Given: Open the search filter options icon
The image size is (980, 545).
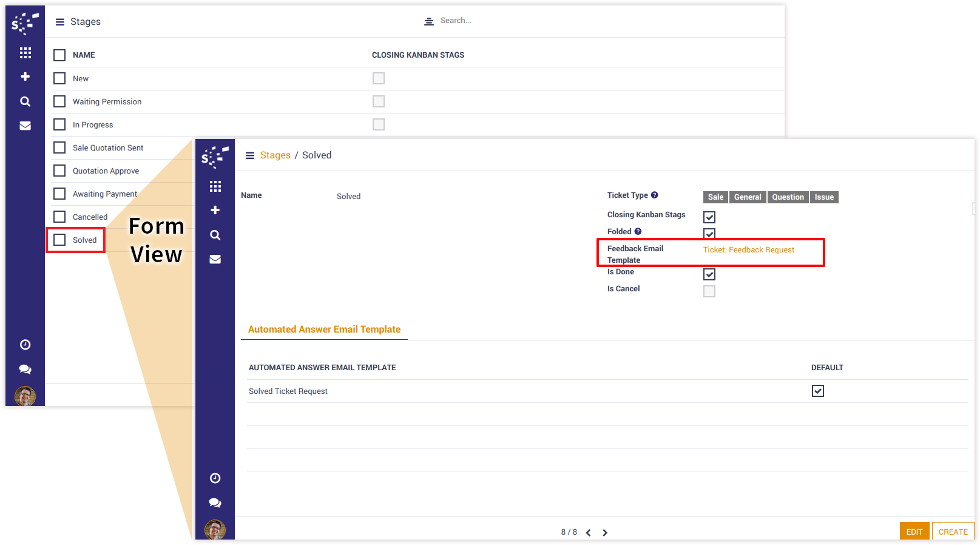Looking at the screenshot, I should pyautogui.click(x=428, y=21).
